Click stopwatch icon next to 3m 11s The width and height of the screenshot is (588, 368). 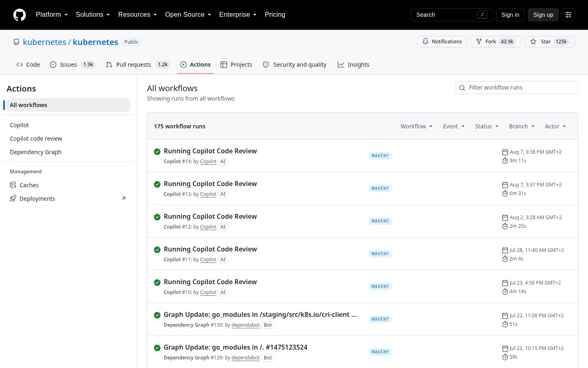pyautogui.click(x=505, y=161)
